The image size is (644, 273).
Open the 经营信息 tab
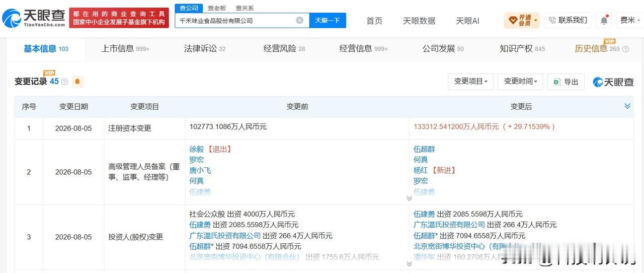(x=364, y=49)
